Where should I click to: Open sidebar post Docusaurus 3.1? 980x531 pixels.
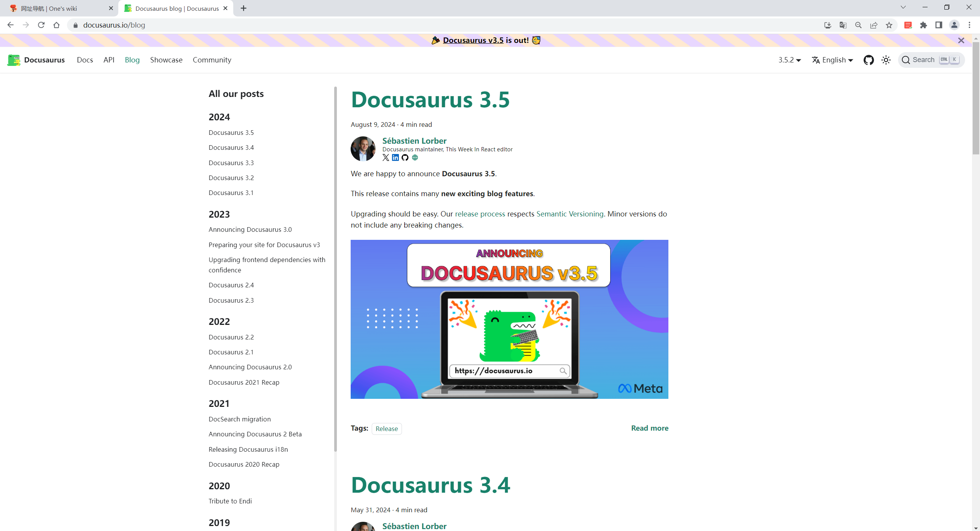pyautogui.click(x=231, y=193)
